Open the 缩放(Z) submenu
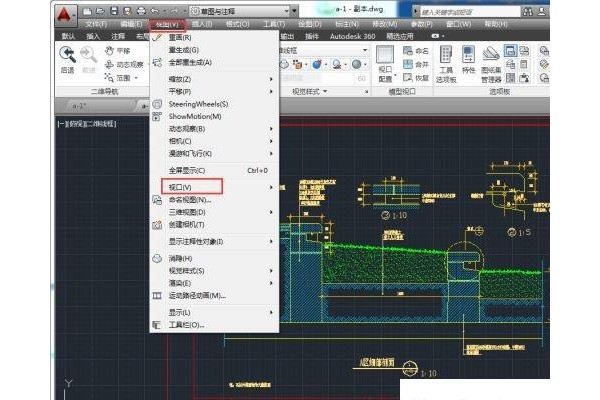The width and height of the screenshot is (600, 400). point(214,79)
